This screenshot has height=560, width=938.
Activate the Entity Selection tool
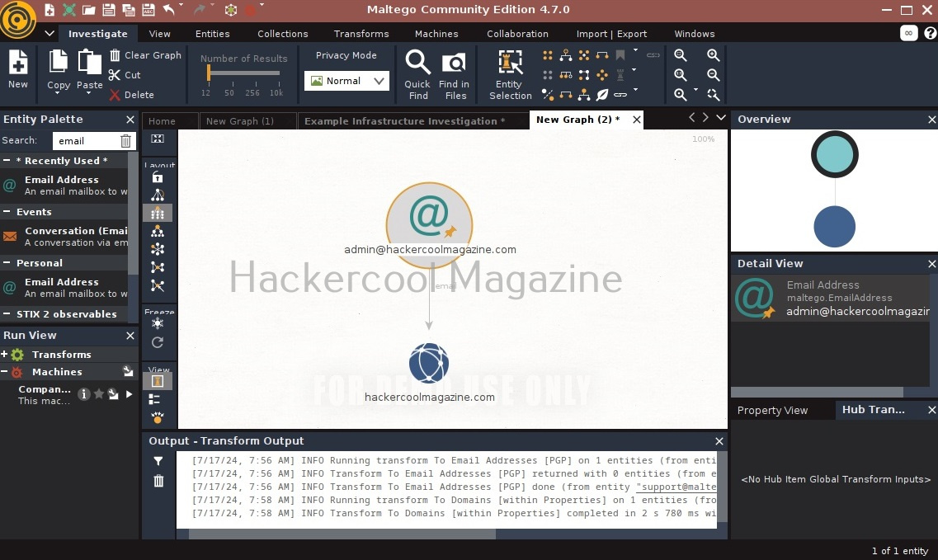coord(511,74)
